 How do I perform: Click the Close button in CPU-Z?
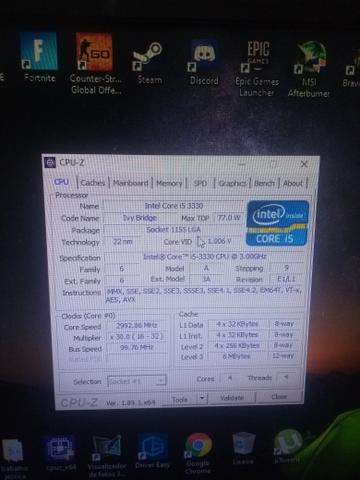(279, 397)
